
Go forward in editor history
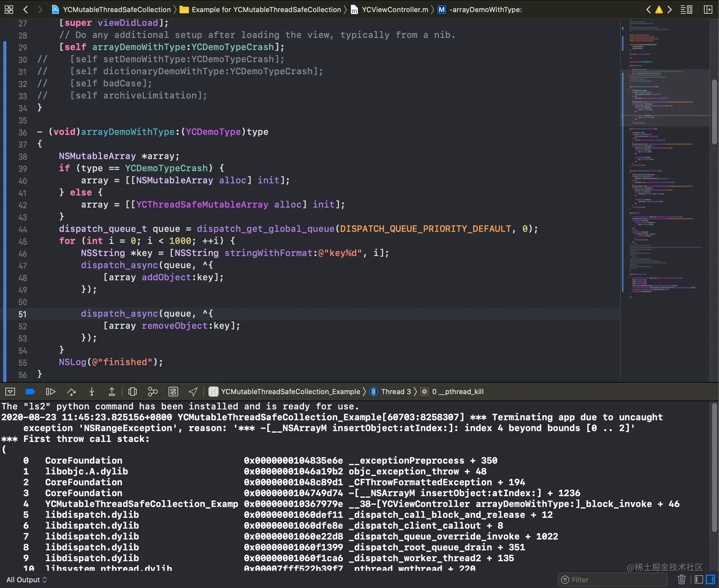click(x=40, y=10)
